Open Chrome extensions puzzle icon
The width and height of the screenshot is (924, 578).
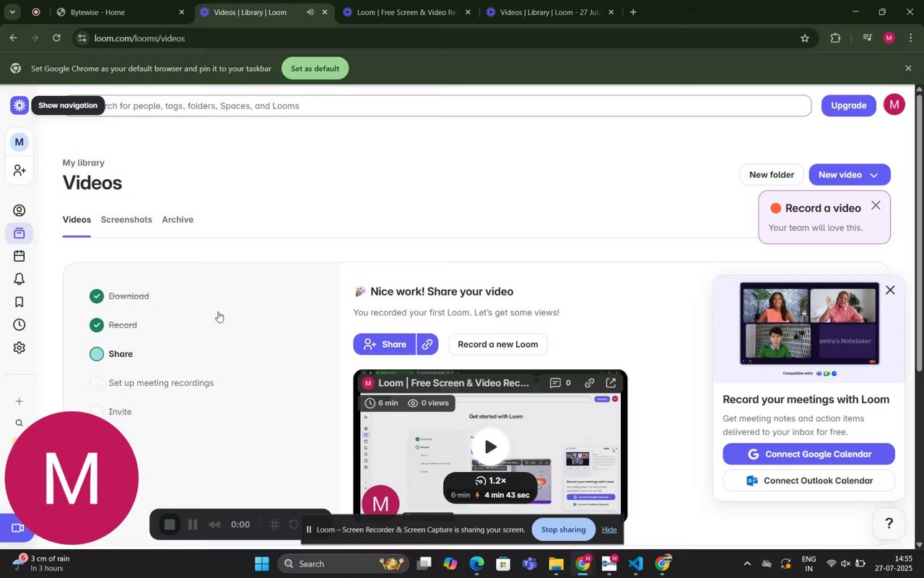click(835, 38)
